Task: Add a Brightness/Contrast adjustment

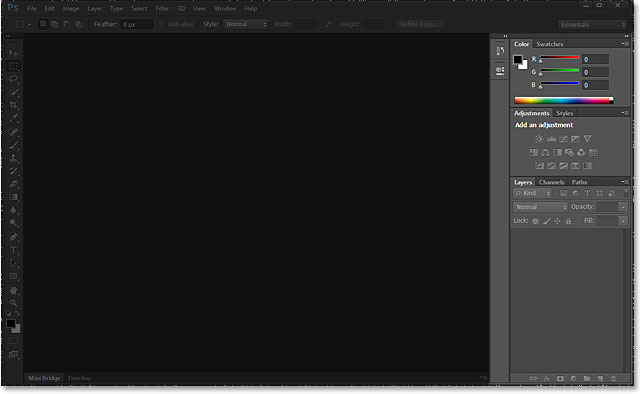Action: tap(539, 139)
